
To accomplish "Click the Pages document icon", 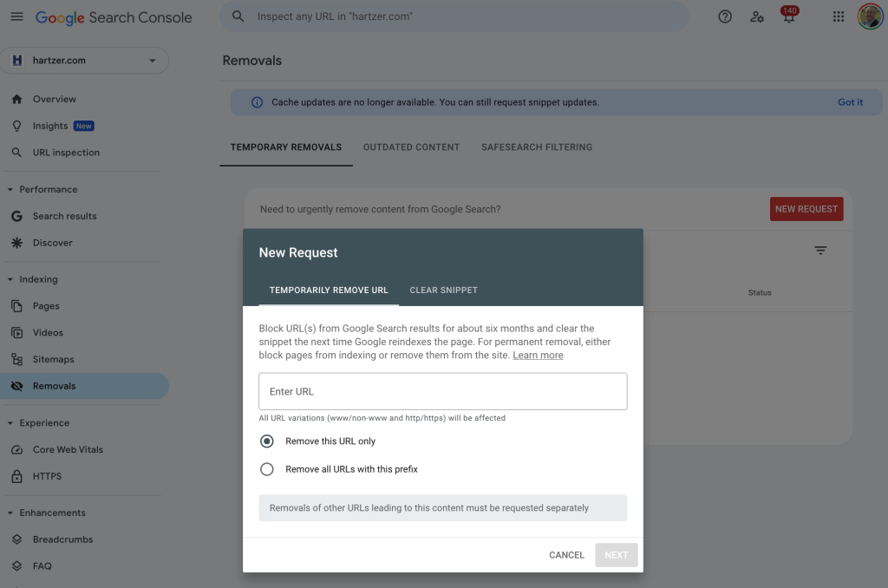I will click(17, 306).
